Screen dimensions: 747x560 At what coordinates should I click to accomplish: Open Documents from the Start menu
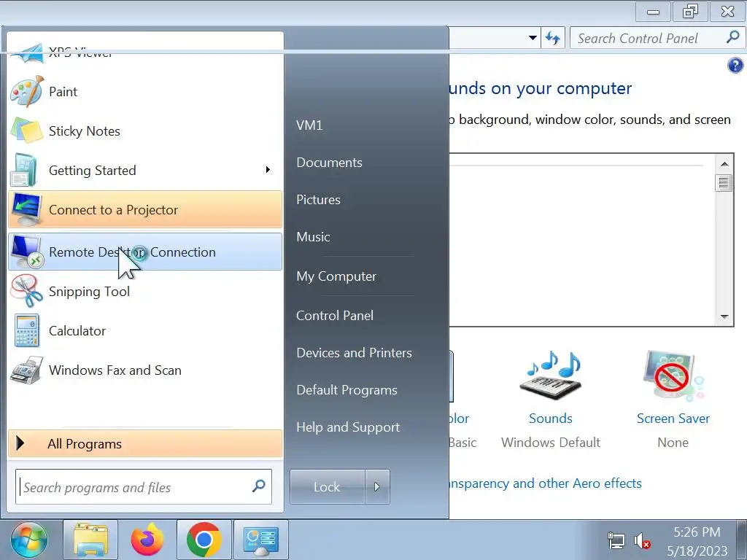point(329,163)
